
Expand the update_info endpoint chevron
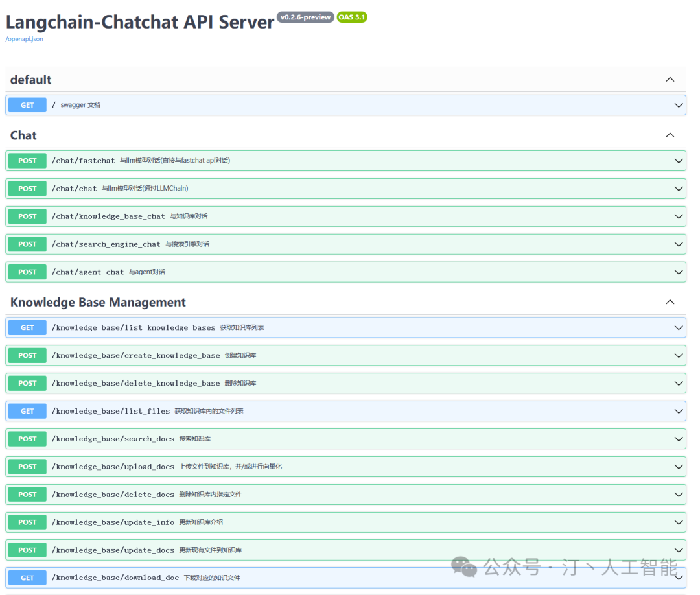[678, 522]
